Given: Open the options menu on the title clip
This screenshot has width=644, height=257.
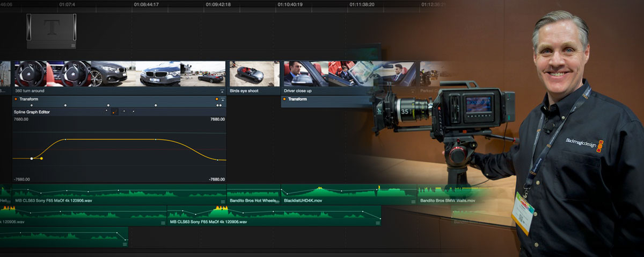Looking at the screenshot, I should click(73, 46).
